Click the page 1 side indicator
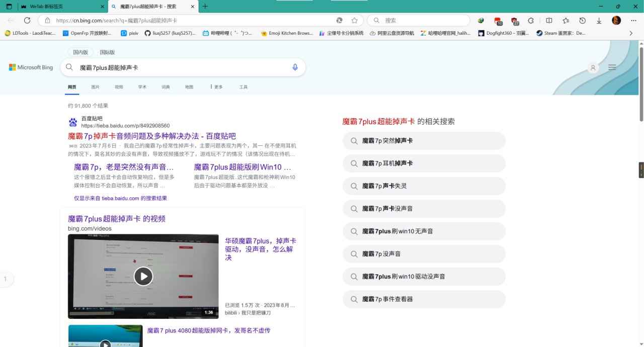The image size is (644, 347). point(6,279)
